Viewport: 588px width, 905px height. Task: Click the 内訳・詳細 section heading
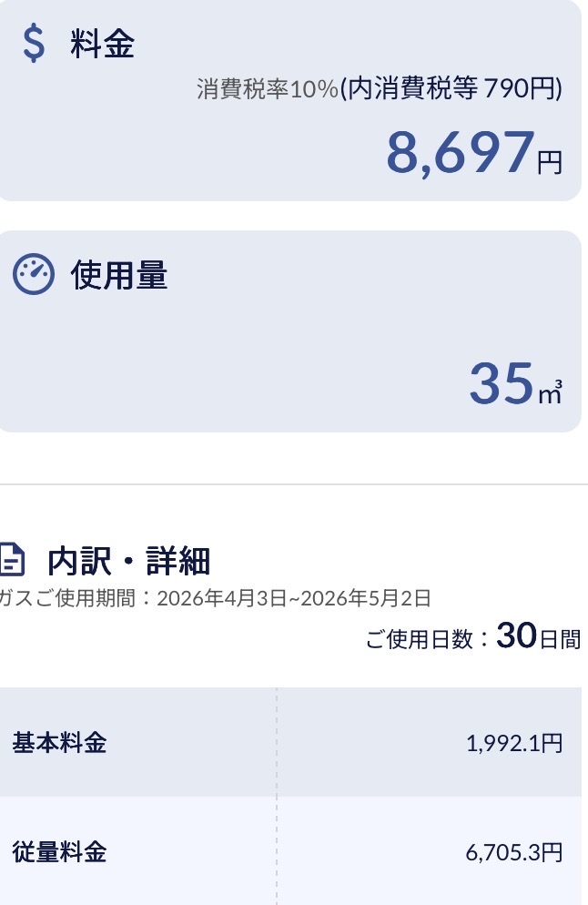tap(128, 561)
